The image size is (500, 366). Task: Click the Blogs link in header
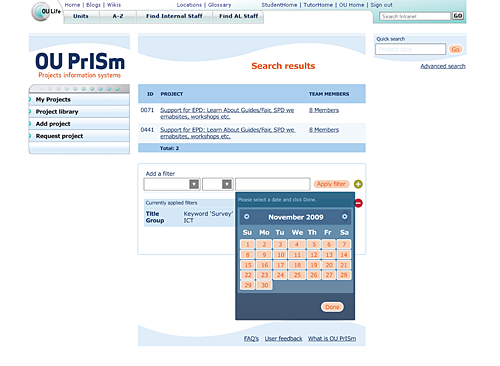point(93,5)
